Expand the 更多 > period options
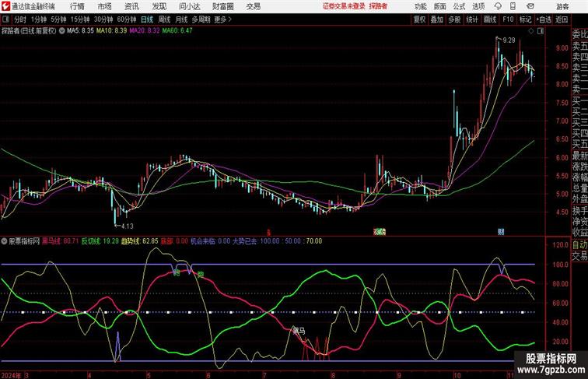This screenshot has width=588, height=379. (223, 19)
